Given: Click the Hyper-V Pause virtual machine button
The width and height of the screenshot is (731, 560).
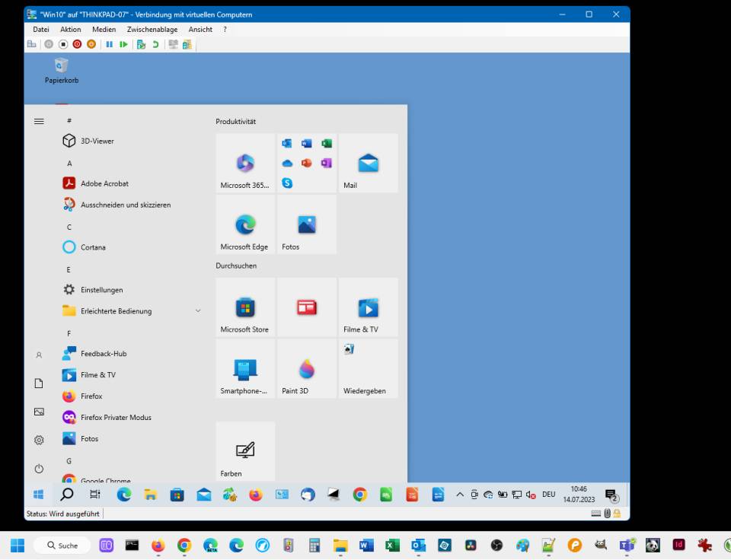Looking at the screenshot, I should pos(109,45).
